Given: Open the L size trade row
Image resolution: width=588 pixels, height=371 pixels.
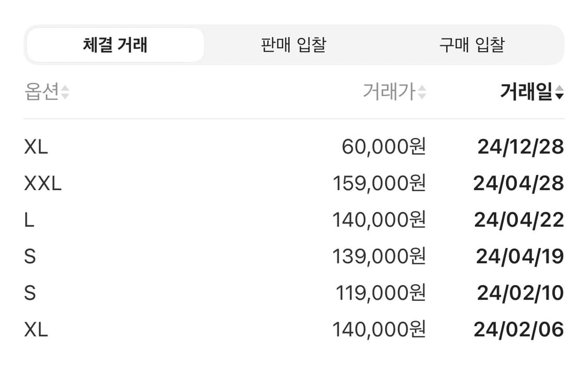Looking at the screenshot, I should (293, 220).
